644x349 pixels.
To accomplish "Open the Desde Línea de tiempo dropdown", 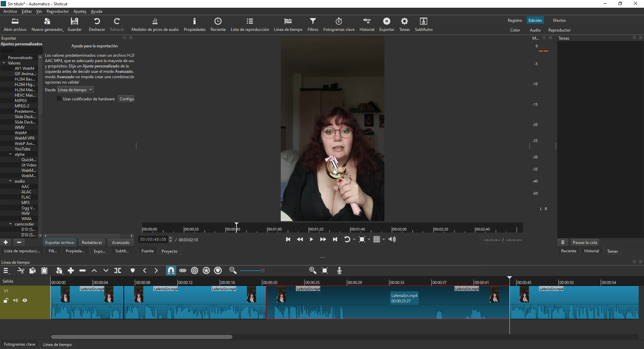I will (x=75, y=90).
